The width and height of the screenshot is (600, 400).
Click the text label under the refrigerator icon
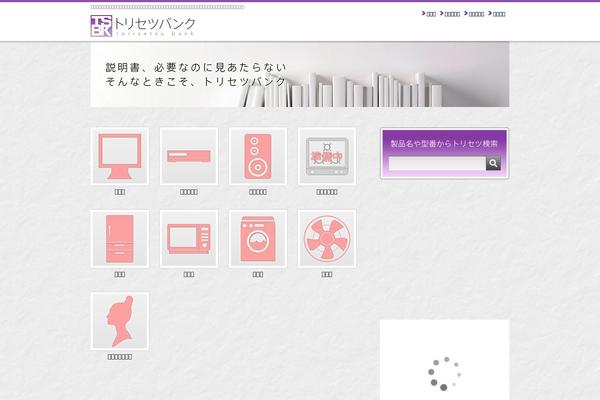click(120, 274)
